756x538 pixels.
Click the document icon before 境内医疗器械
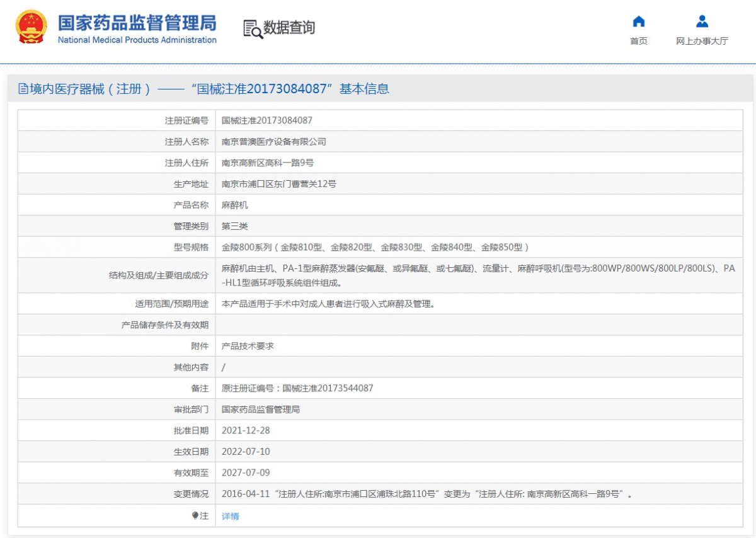click(23, 89)
